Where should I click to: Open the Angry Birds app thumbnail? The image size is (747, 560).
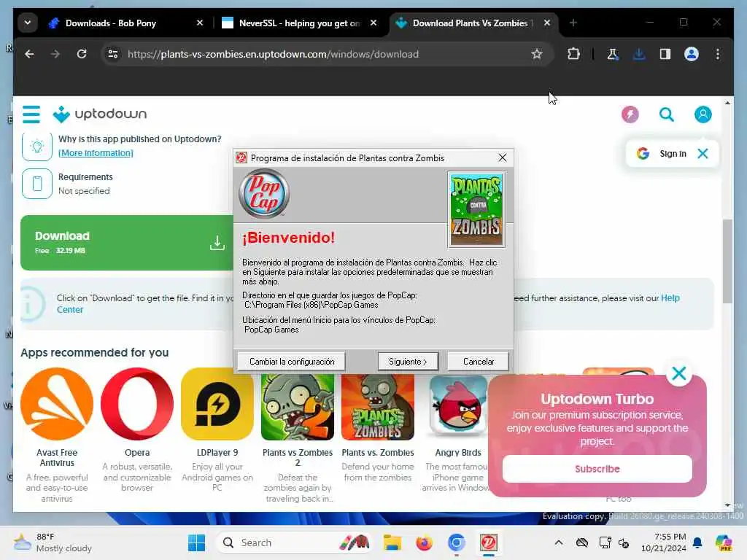(458, 407)
